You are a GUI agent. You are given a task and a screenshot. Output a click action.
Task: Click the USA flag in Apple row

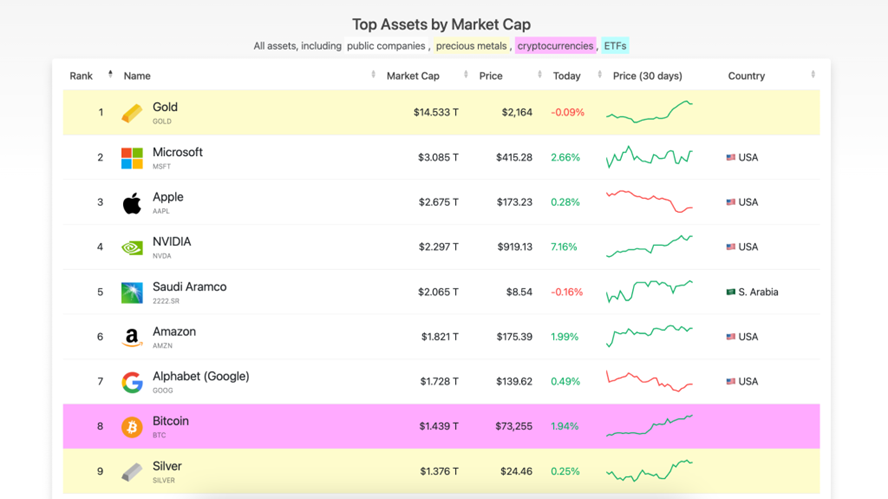click(731, 202)
